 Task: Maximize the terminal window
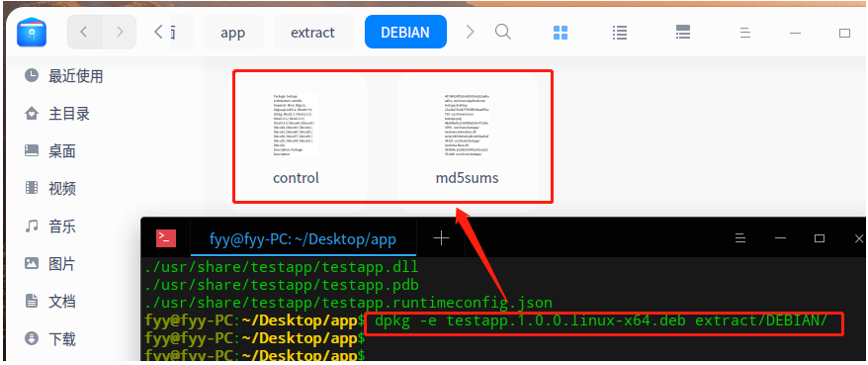pos(820,238)
